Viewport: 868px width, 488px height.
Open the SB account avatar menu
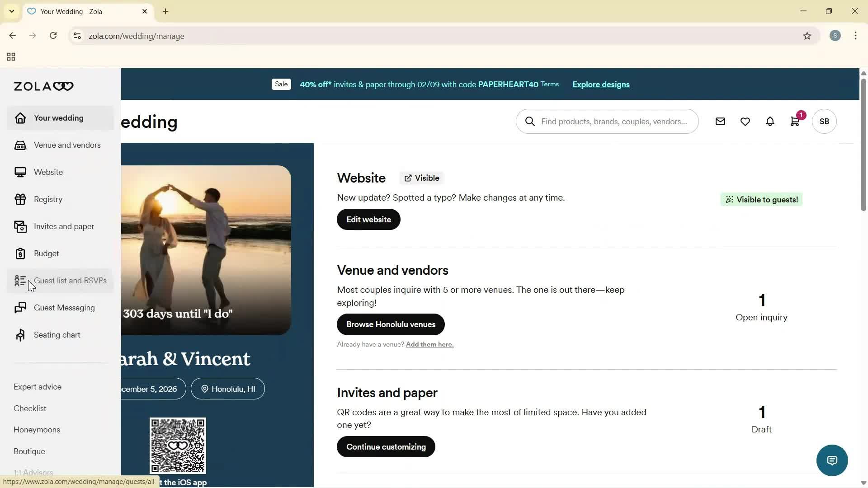click(x=824, y=121)
